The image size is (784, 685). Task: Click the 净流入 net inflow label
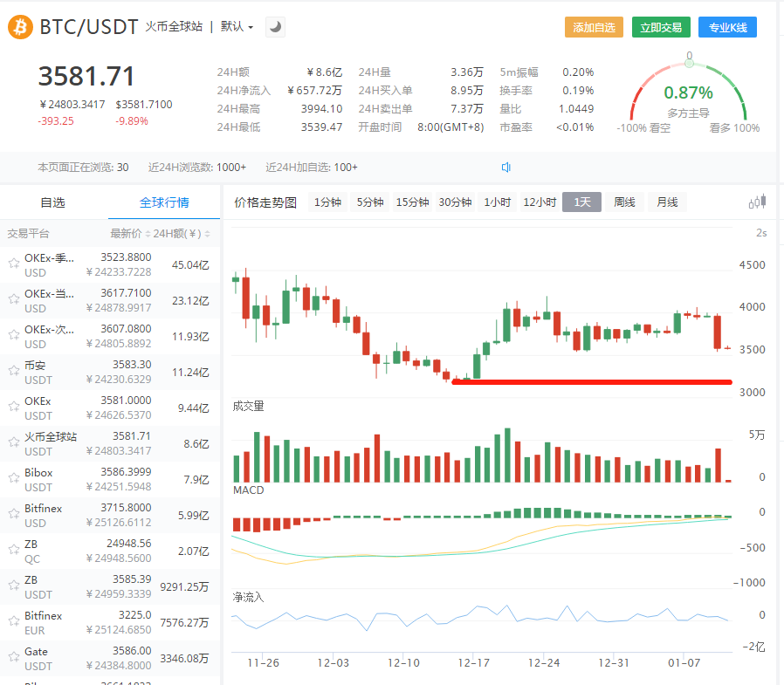point(248,597)
